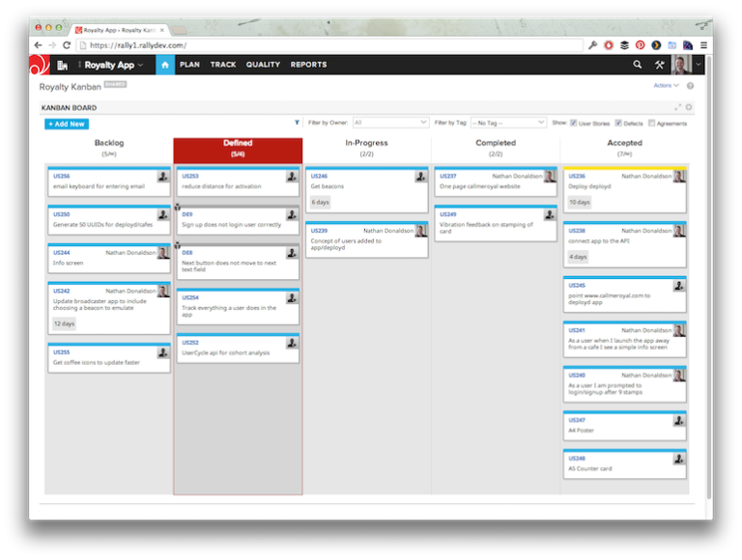Open the TRACK menu
This screenshot has height=560, width=742.
[x=223, y=65]
